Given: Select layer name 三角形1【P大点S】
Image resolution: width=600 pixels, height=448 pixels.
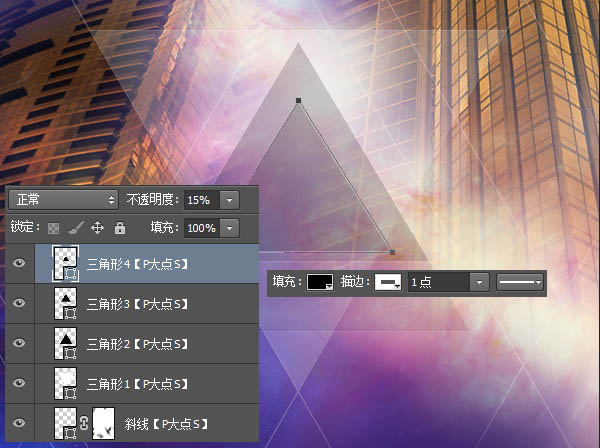Looking at the screenshot, I should 137,384.
